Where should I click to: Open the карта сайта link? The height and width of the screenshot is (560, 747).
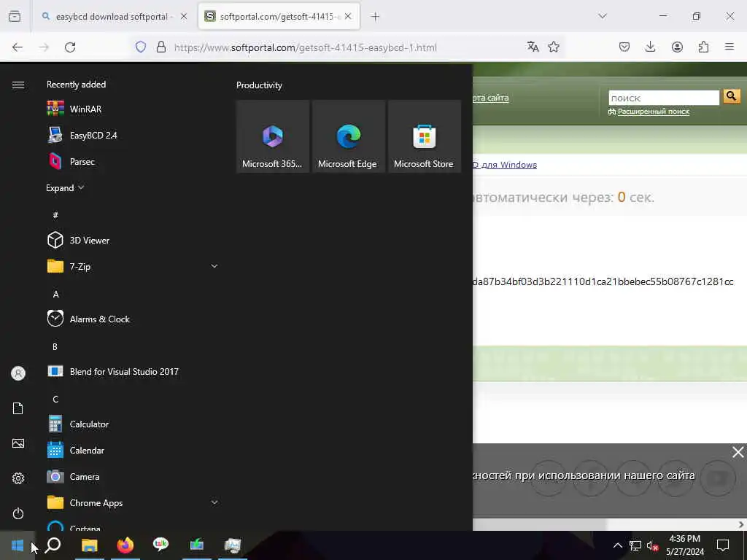491,98
